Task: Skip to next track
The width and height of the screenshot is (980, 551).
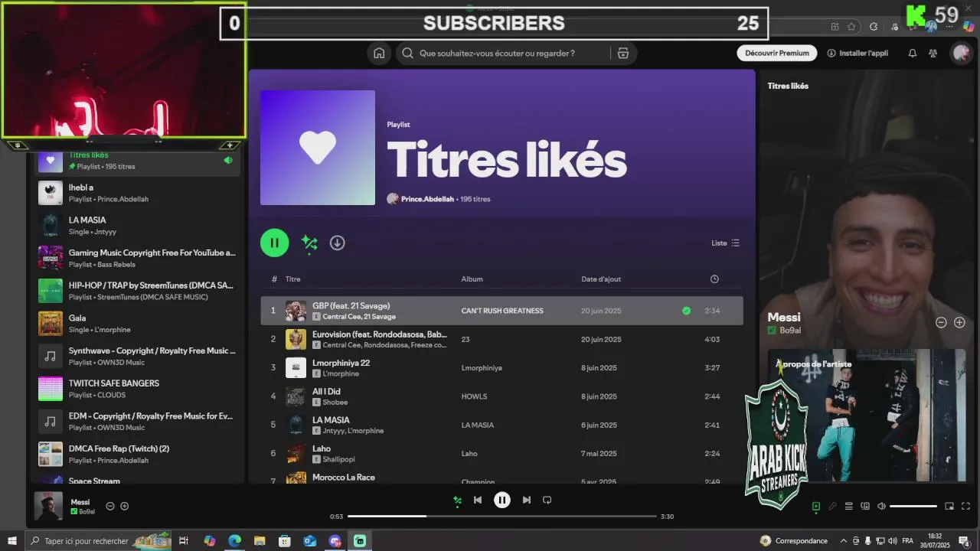Action: (x=526, y=500)
